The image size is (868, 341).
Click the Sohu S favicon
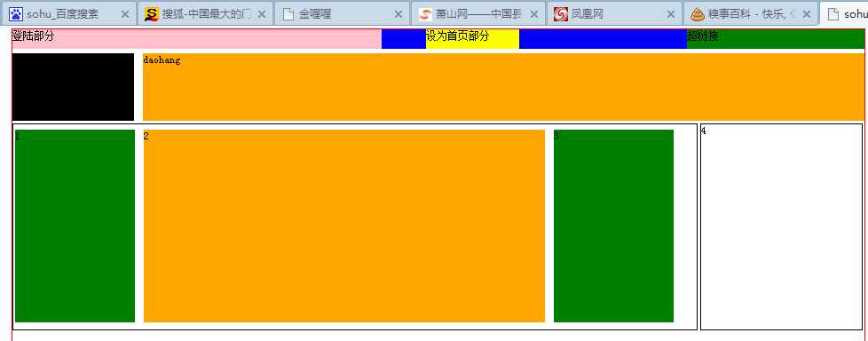pos(151,14)
